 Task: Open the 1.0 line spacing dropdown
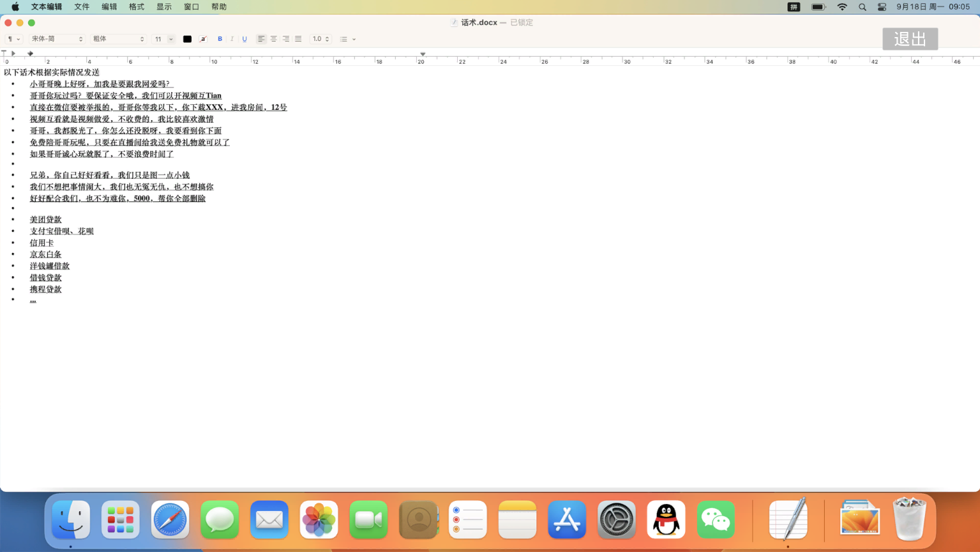(320, 39)
